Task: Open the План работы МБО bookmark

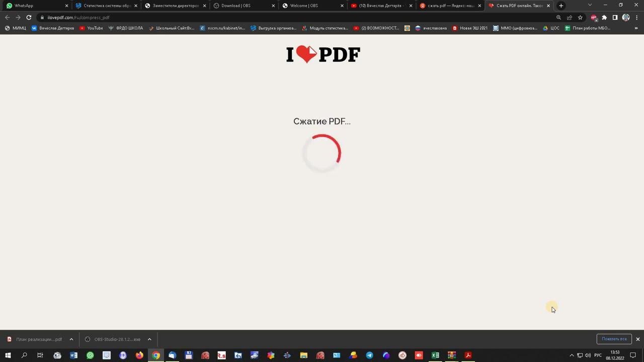Action: click(587, 28)
